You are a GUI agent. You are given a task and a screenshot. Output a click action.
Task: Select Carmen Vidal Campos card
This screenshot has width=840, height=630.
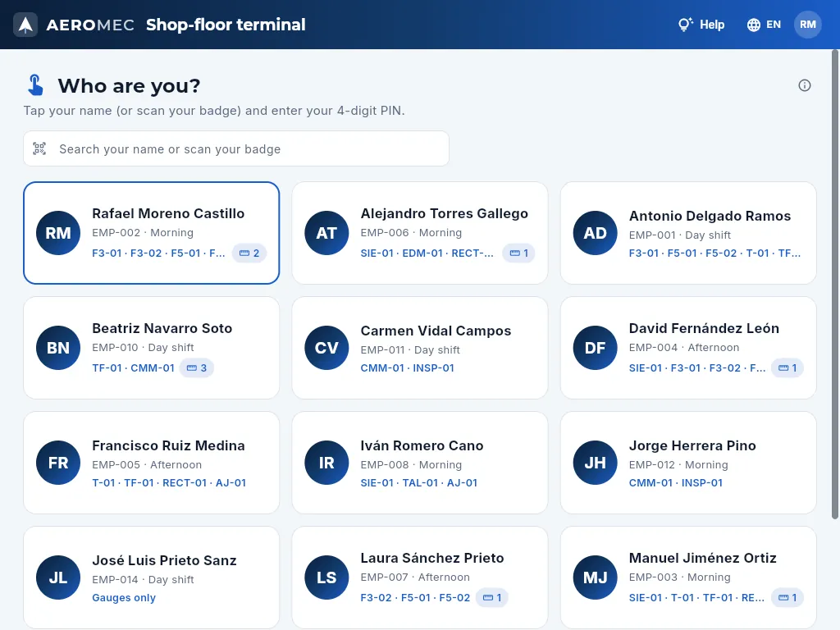coord(420,348)
